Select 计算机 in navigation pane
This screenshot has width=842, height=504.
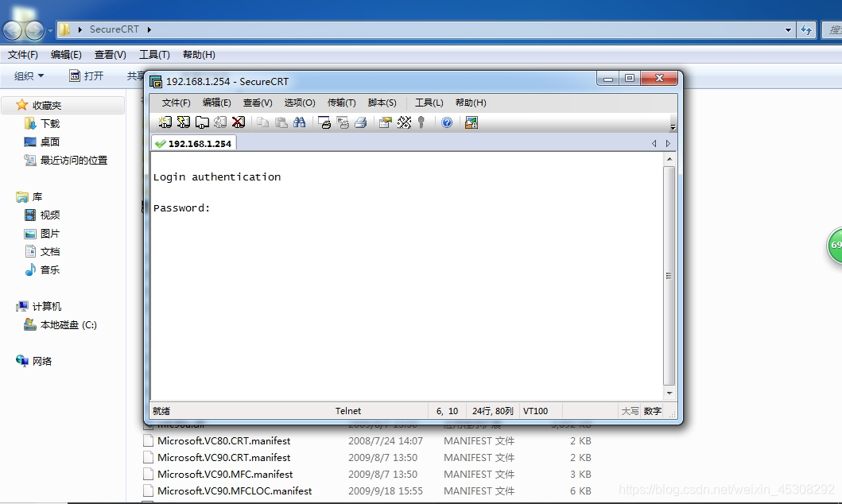pyautogui.click(x=39, y=307)
